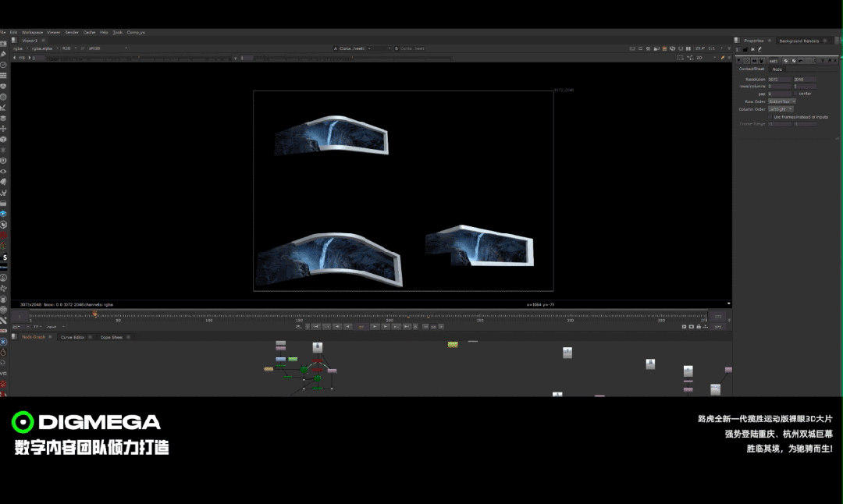
Task: Switch to the Curve Editor tab
Action: point(73,338)
